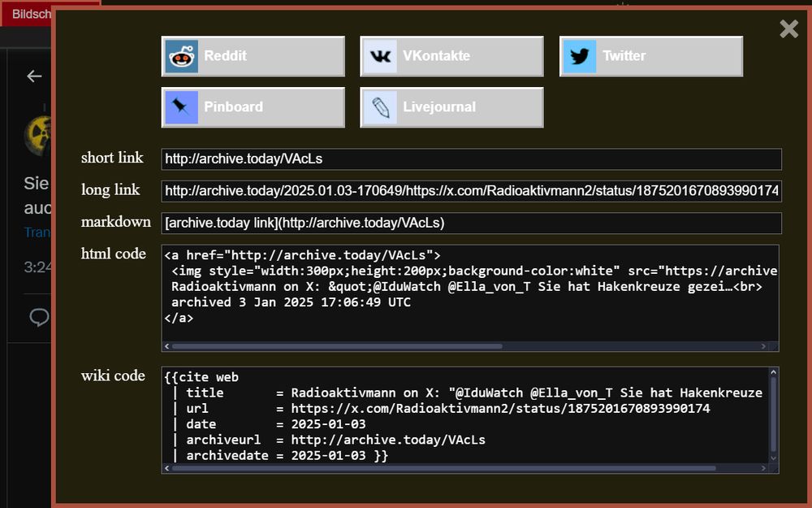Image resolution: width=812 pixels, height=508 pixels.
Task: Click the 'long link' label
Action: pos(110,189)
